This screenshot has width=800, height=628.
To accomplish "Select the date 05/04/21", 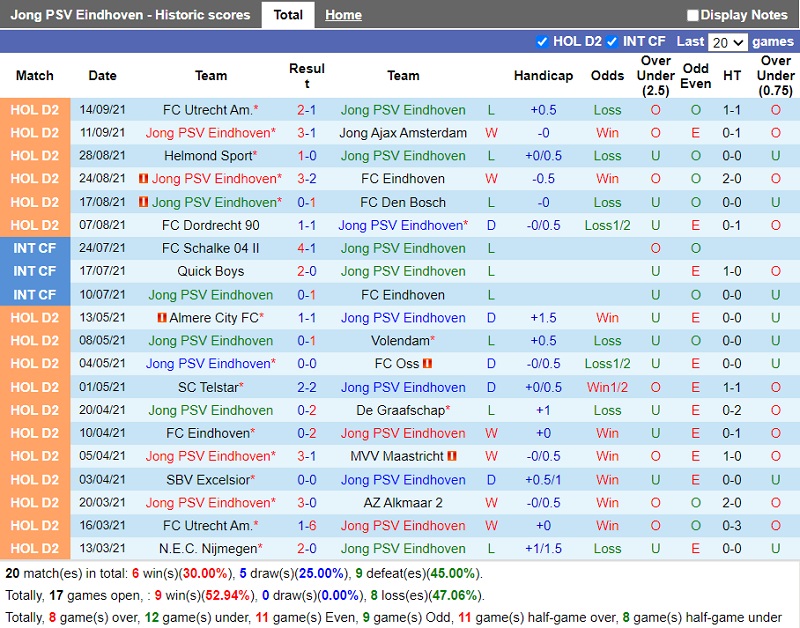I will (103, 456).
